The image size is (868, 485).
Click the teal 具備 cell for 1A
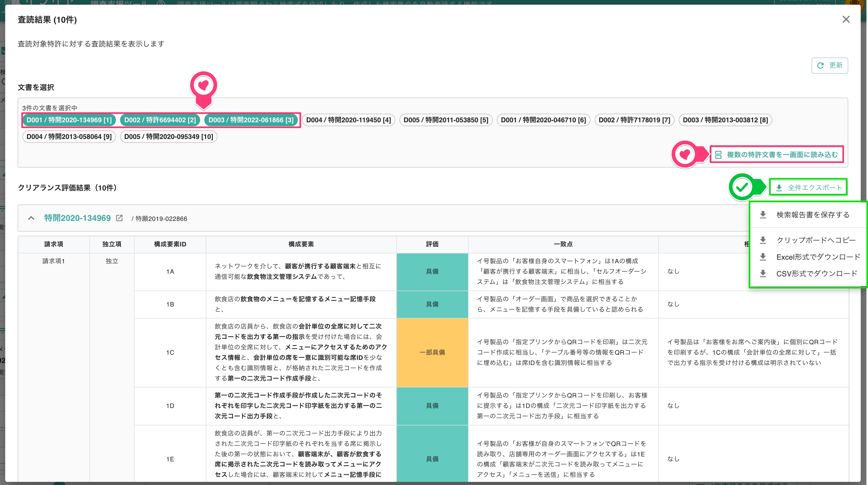click(x=432, y=272)
